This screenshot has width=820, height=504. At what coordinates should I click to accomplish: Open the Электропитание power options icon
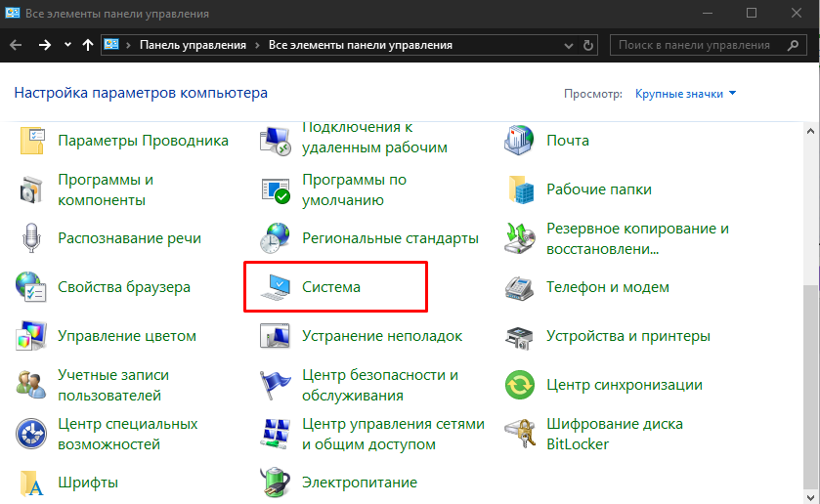point(276,483)
